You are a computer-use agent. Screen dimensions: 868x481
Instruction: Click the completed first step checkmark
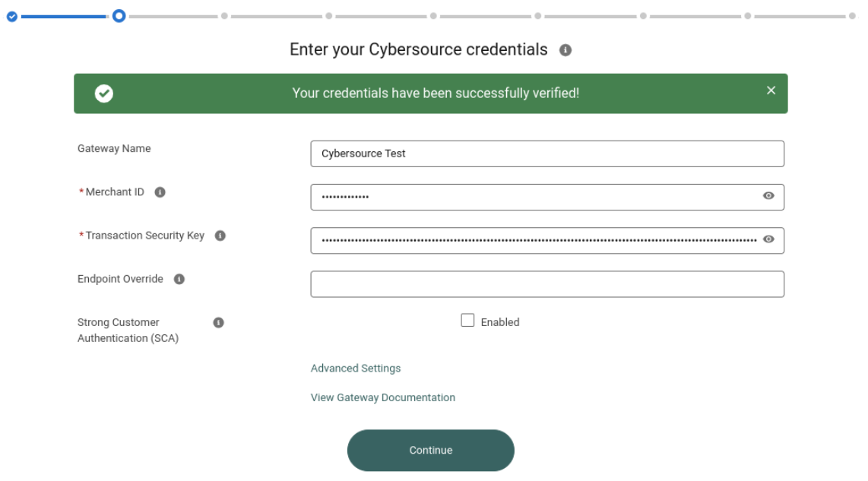tap(11, 17)
